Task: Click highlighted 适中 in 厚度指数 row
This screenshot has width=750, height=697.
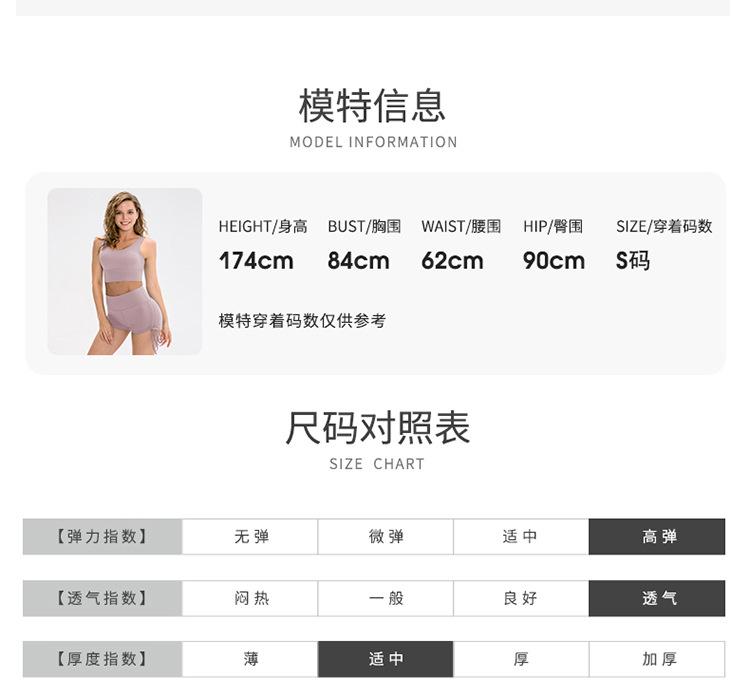Action: [386, 659]
